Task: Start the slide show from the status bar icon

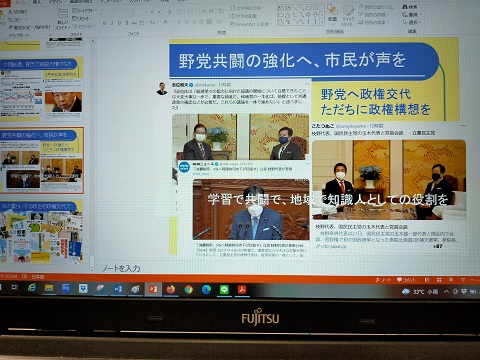Action: point(462,279)
